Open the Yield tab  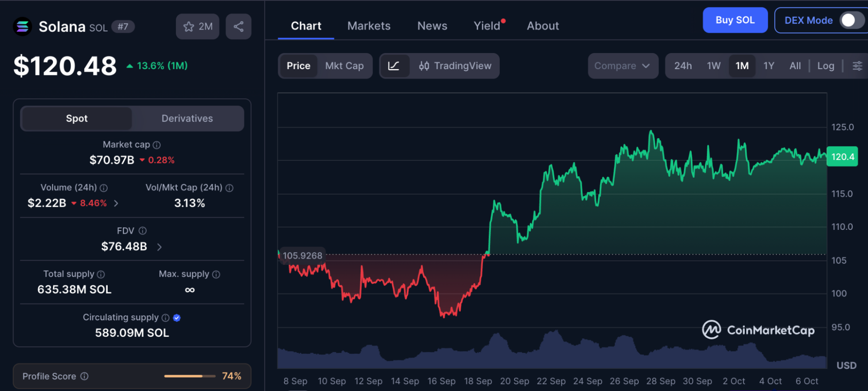(487, 26)
